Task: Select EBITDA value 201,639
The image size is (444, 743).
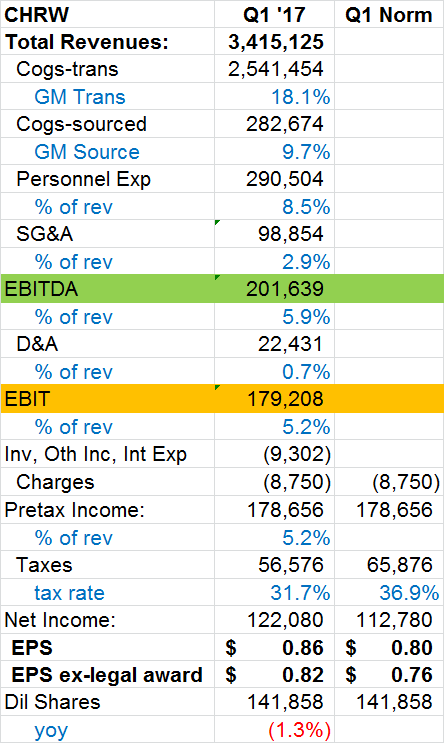Action: (x=285, y=289)
